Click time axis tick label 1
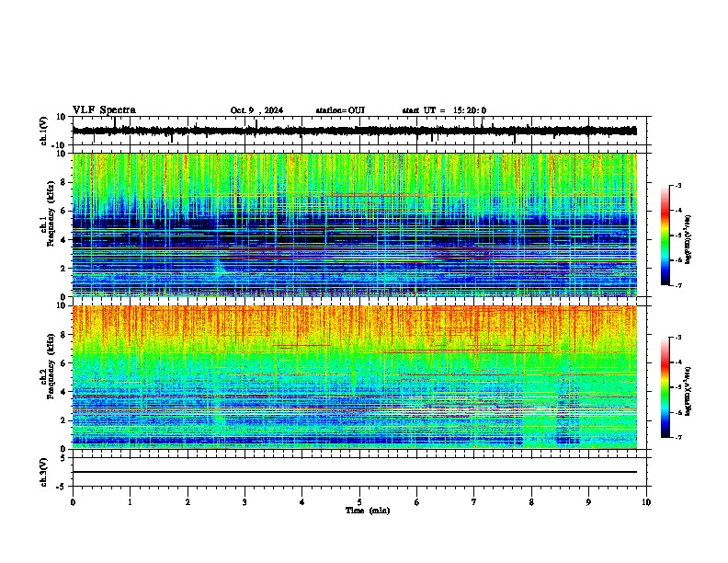This screenshot has width=728, height=563. point(130,502)
